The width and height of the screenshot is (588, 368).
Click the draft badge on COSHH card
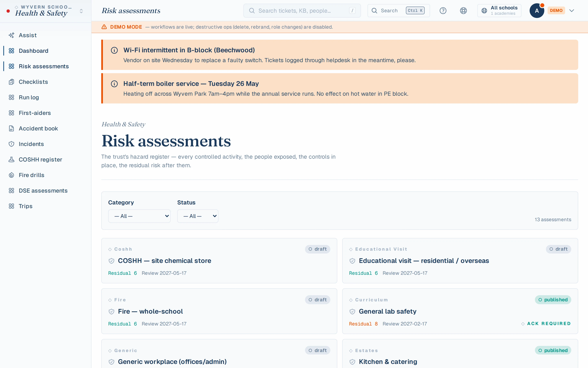317,249
